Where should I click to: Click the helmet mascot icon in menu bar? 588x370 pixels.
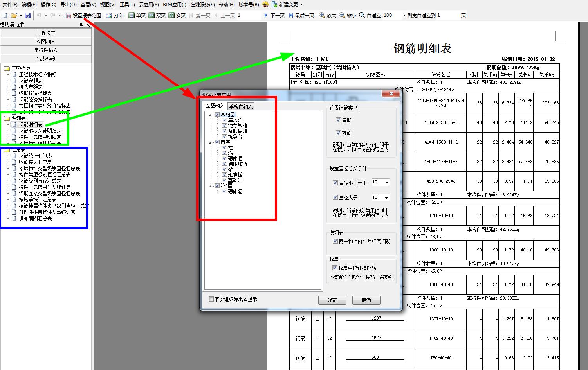pos(265,4)
